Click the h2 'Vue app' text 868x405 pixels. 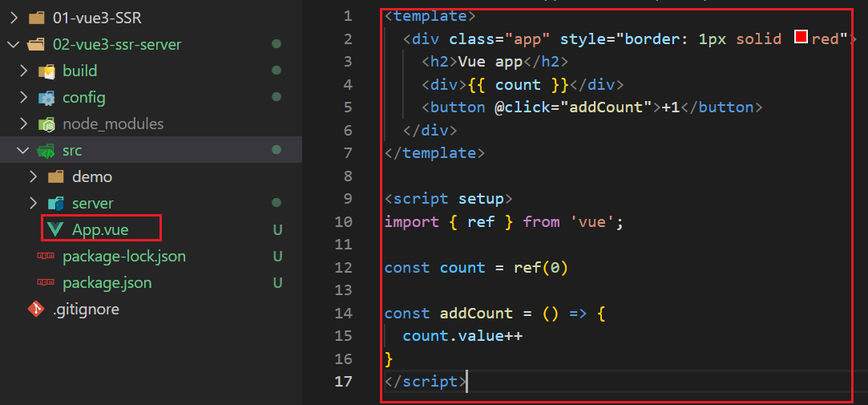[x=491, y=62]
